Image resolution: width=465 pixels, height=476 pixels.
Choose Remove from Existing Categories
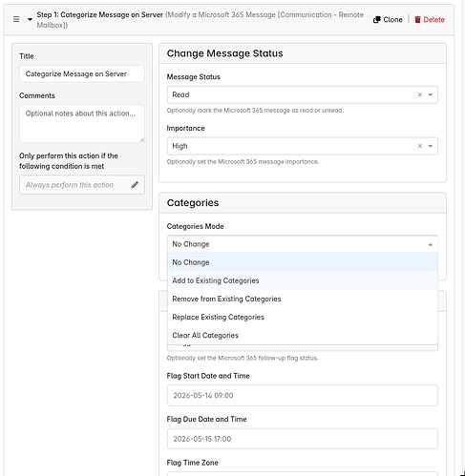pyautogui.click(x=303, y=299)
